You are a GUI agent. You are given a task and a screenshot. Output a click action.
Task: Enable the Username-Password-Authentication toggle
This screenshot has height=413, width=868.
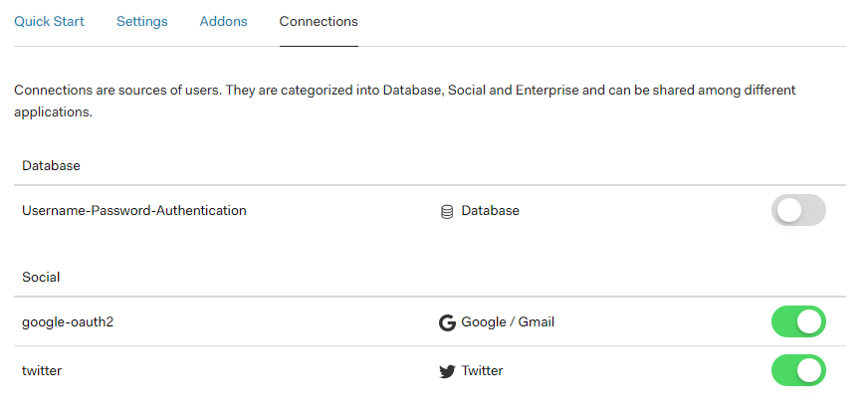[x=798, y=210]
